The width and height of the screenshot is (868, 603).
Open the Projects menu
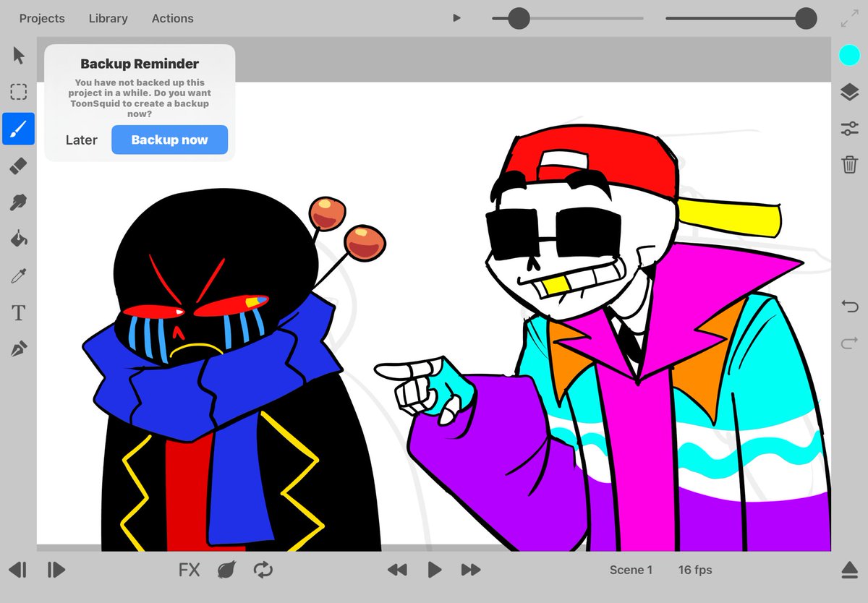click(42, 19)
